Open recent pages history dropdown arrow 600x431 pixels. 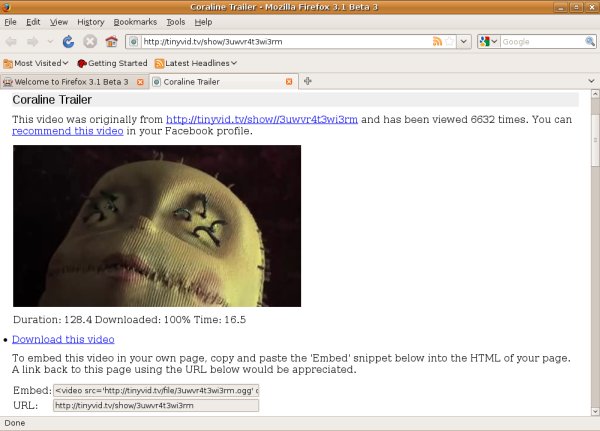coord(50,41)
